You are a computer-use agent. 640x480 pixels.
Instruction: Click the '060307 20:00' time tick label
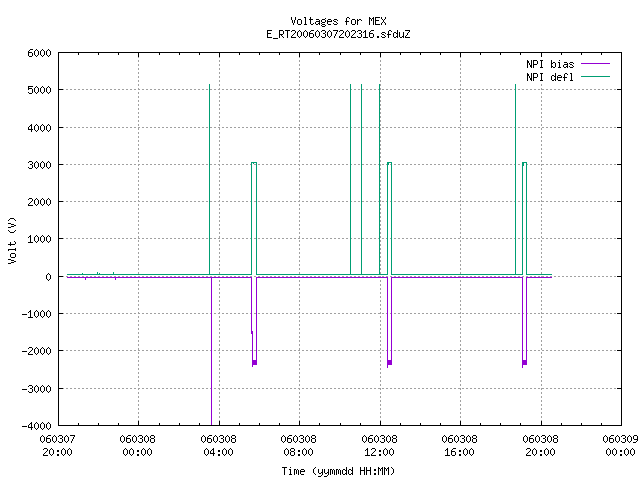tap(58, 446)
